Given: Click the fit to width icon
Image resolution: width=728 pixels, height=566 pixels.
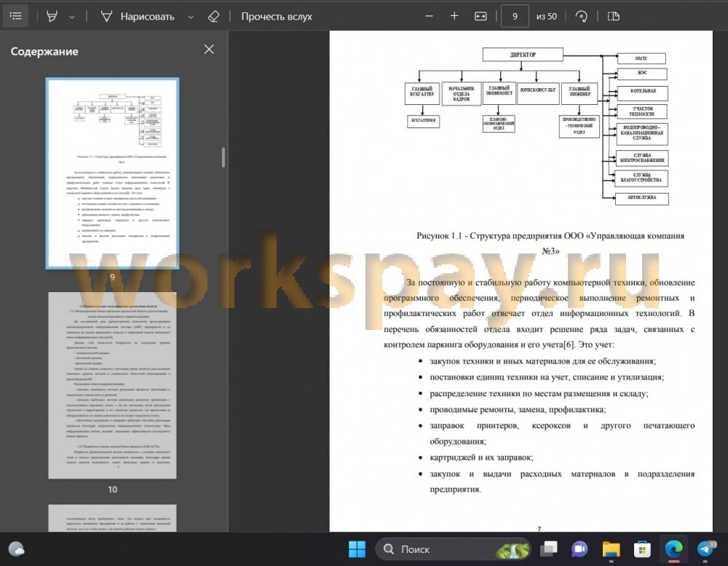Looking at the screenshot, I should (x=480, y=16).
